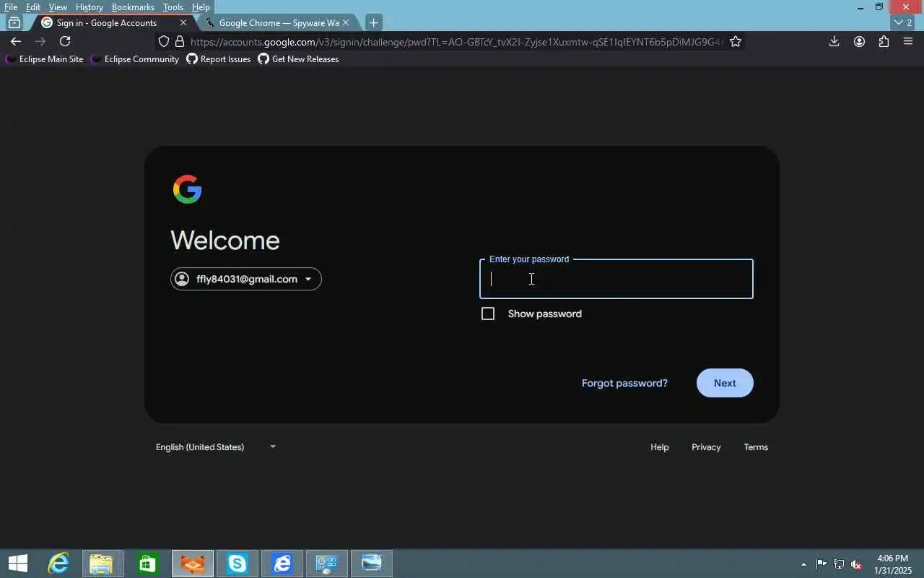Viewport: 924px width, 578px height.
Task: Open the list all tabs dropdown
Action: point(904,23)
